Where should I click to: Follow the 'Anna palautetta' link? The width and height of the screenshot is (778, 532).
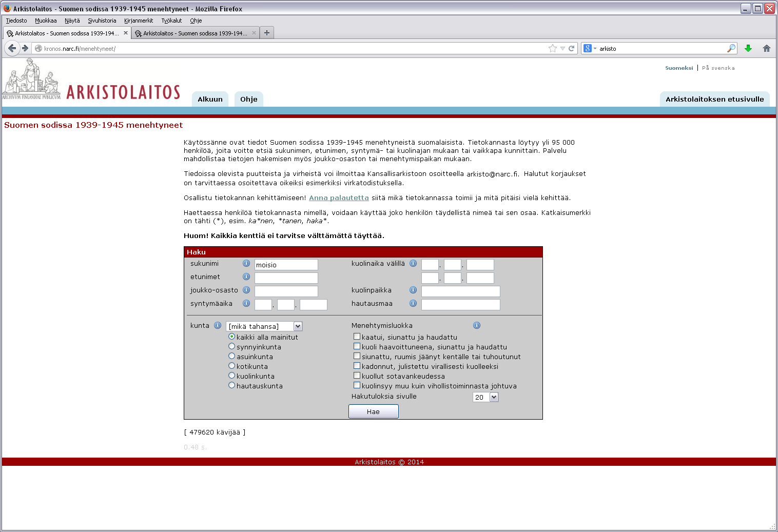[x=339, y=198]
